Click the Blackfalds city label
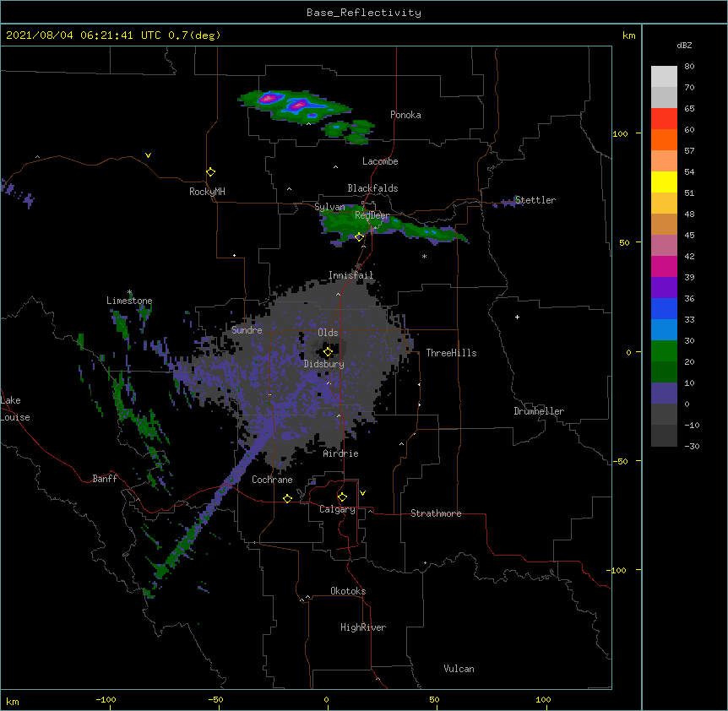 pyautogui.click(x=372, y=188)
